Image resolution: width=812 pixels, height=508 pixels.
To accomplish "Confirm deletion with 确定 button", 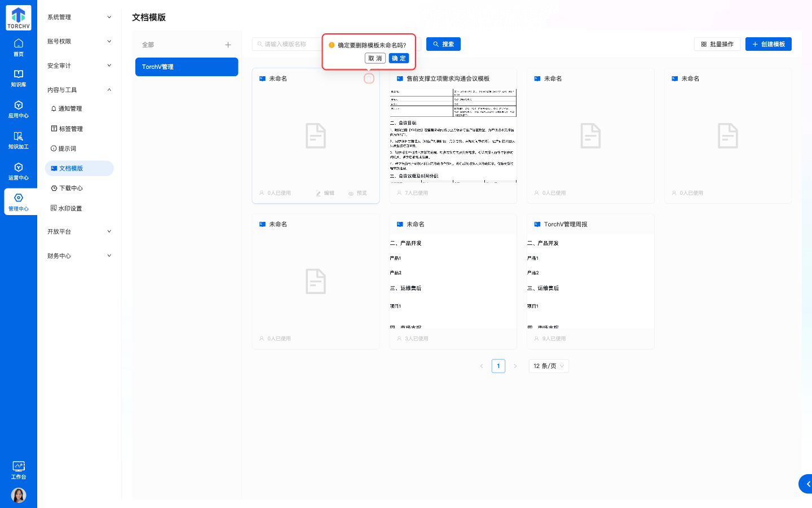I will coord(399,58).
